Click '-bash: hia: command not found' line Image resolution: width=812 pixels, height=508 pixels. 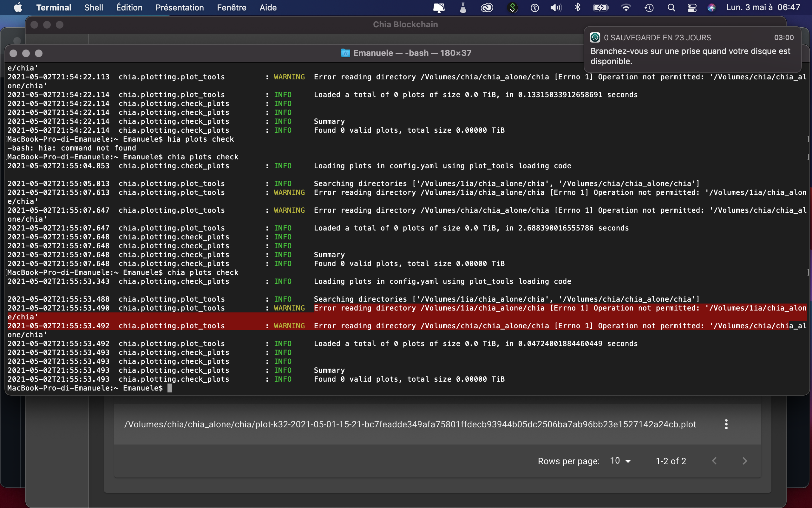coord(71,148)
